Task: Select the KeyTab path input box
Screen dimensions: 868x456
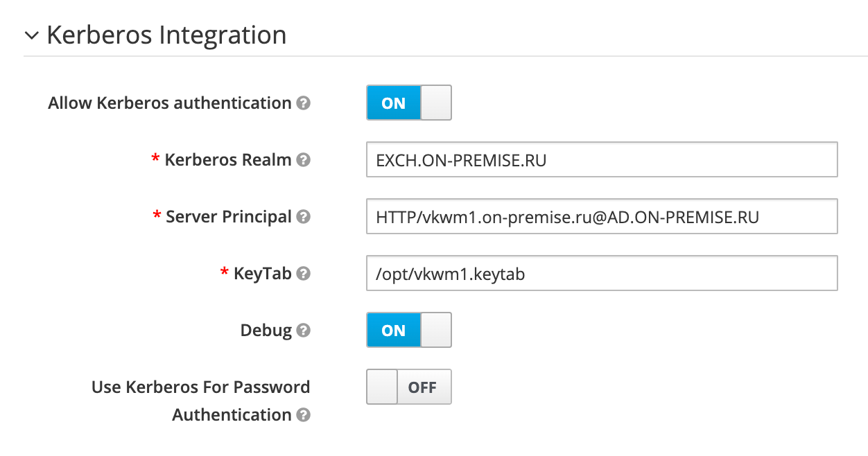Action: tap(601, 274)
